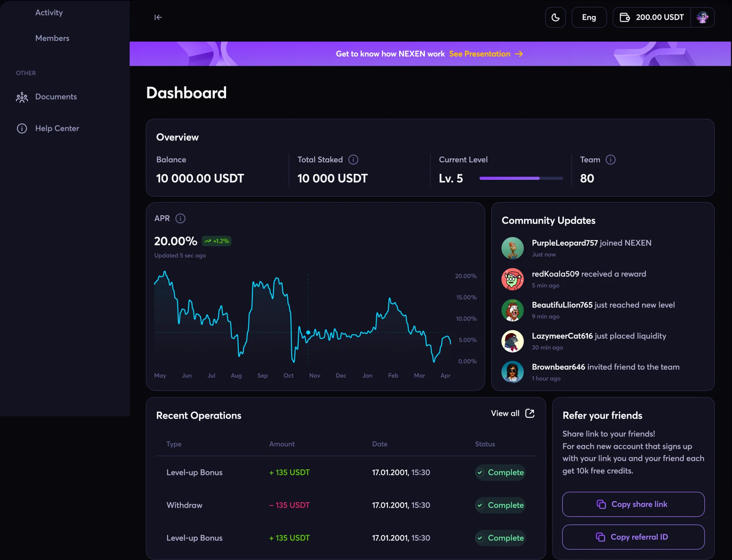
Task: Click the See Presentation link
Action: click(x=486, y=54)
